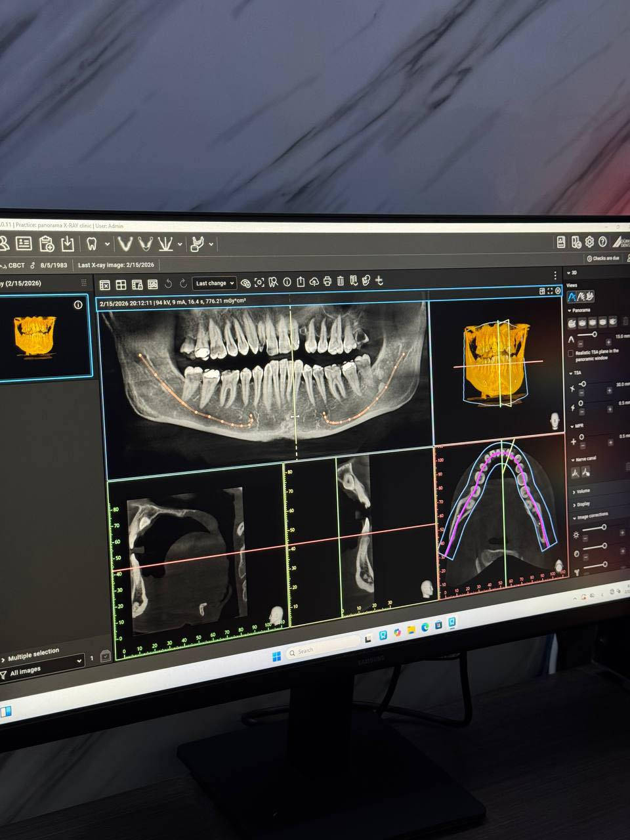This screenshot has height=840, width=630.
Task: Click the Checks are due notification
Action: coord(603,259)
